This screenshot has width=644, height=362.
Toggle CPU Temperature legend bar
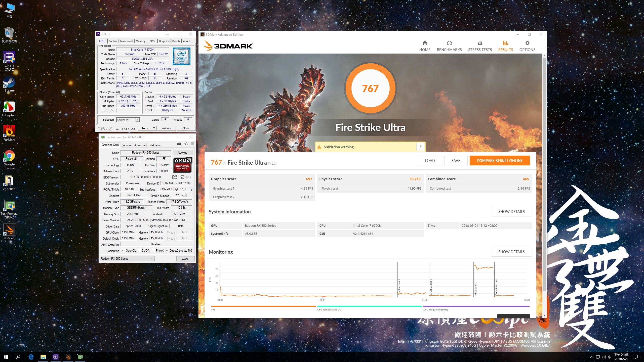click(370, 306)
